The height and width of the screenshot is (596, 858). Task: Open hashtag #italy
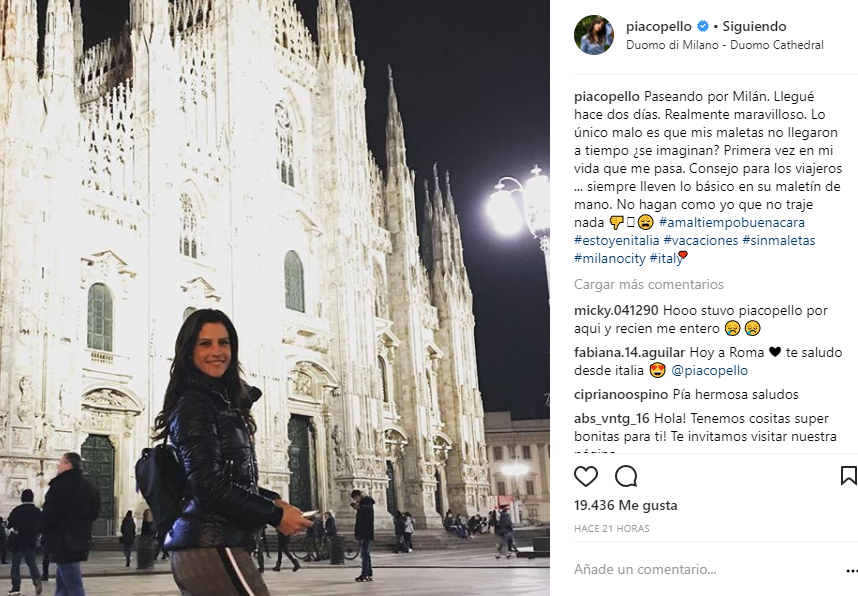click(x=666, y=259)
